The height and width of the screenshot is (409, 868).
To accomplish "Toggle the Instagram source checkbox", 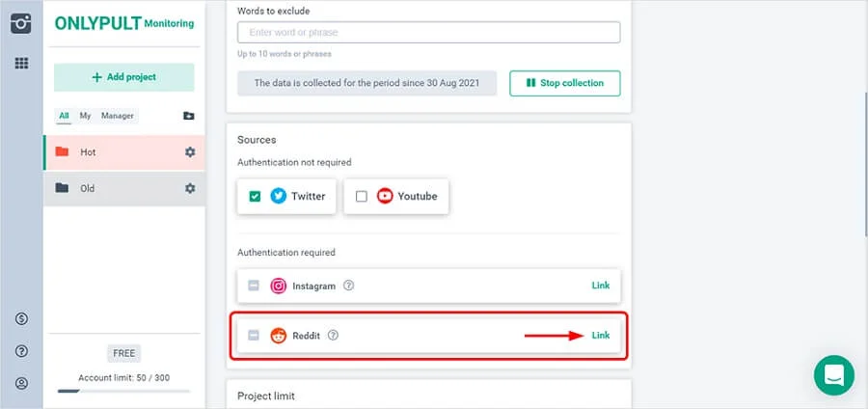I will pyautogui.click(x=254, y=286).
